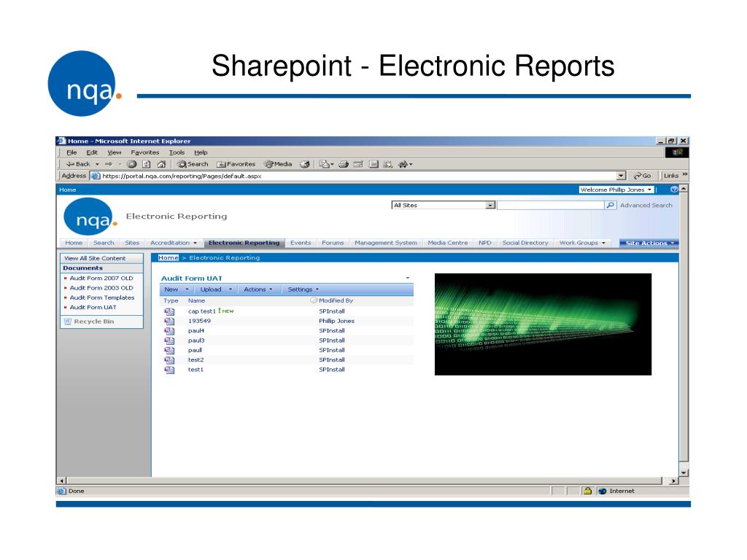Open the Favorites toolbar button
Viewport: 747px width, 560px height.
click(236, 164)
